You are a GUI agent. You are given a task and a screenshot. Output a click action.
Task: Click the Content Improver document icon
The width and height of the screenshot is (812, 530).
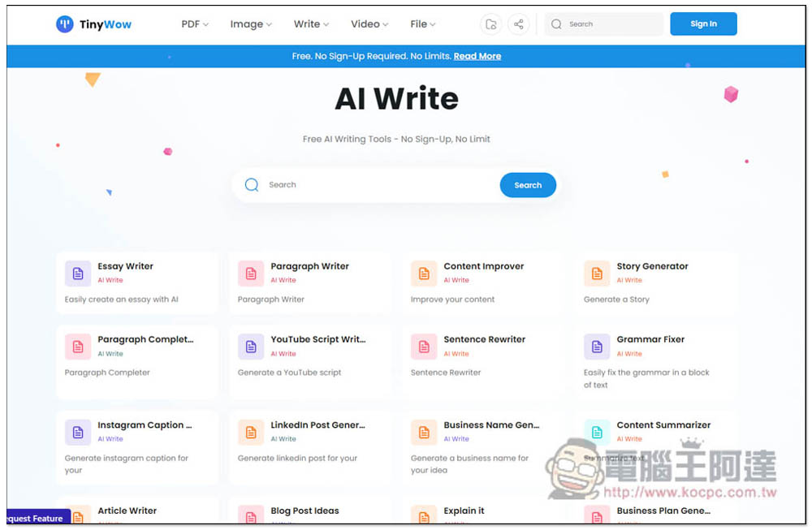424,274
